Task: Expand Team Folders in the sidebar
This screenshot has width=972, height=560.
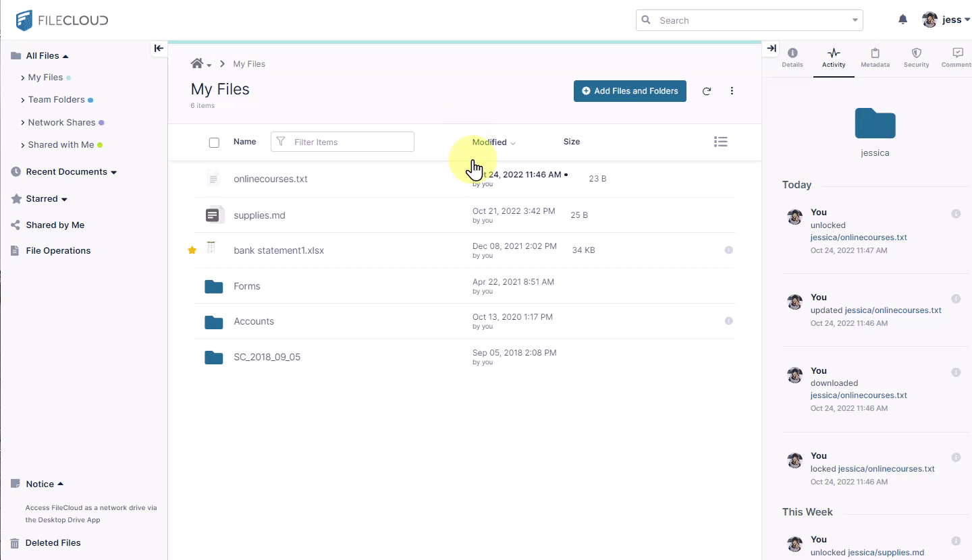Action: (x=23, y=100)
